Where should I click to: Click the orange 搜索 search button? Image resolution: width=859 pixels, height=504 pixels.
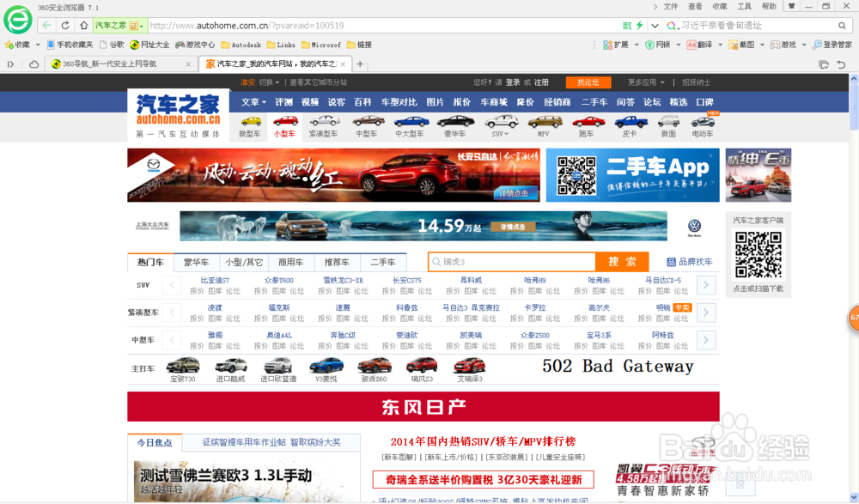tap(622, 262)
